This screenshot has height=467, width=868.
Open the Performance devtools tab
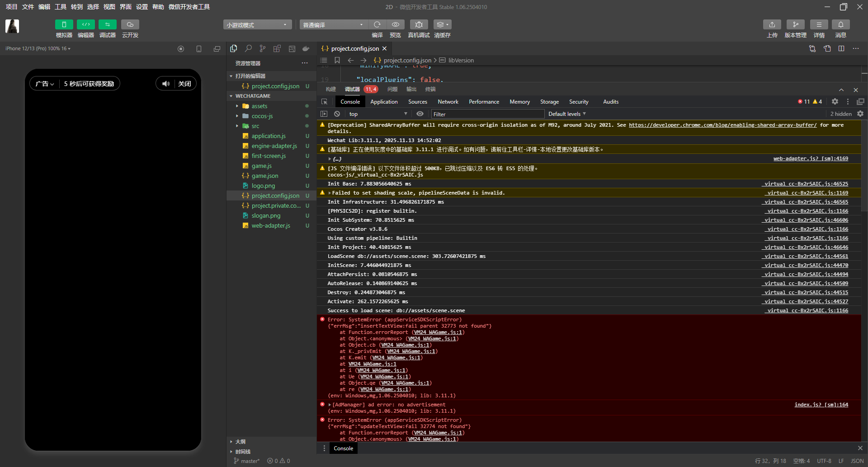point(484,102)
